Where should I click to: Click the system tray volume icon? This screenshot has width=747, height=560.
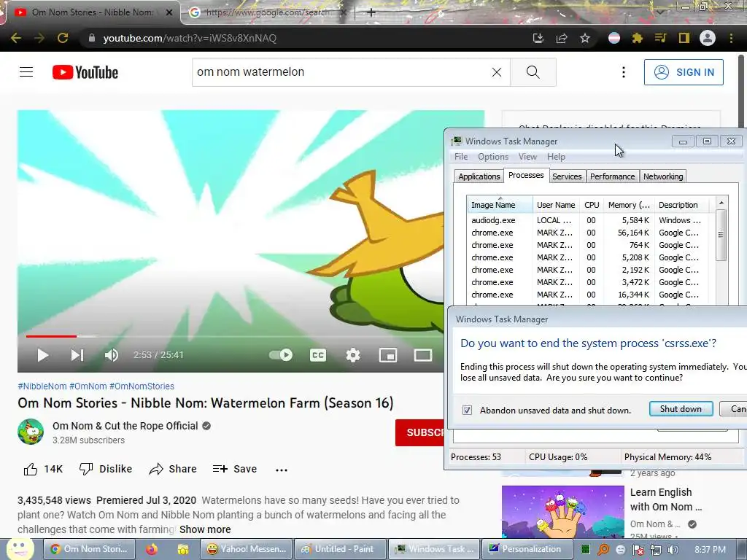pos(673,550)
